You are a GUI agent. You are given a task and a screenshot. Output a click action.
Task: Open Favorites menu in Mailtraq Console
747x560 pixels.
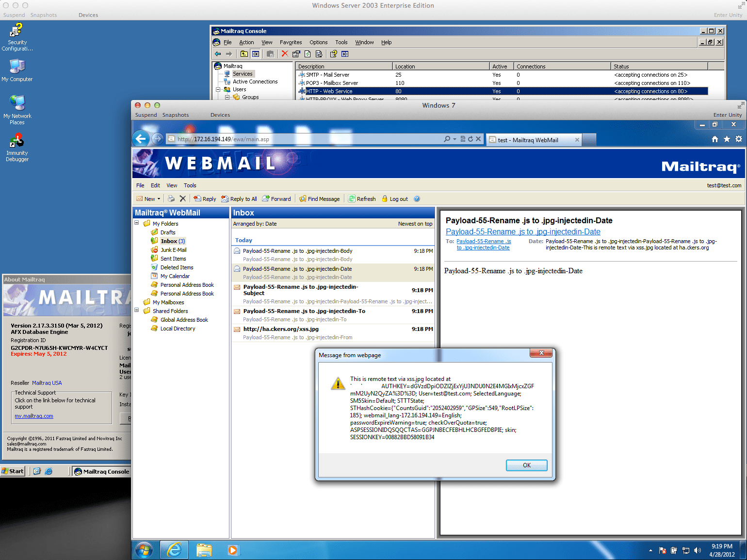(x=291, y=42)
